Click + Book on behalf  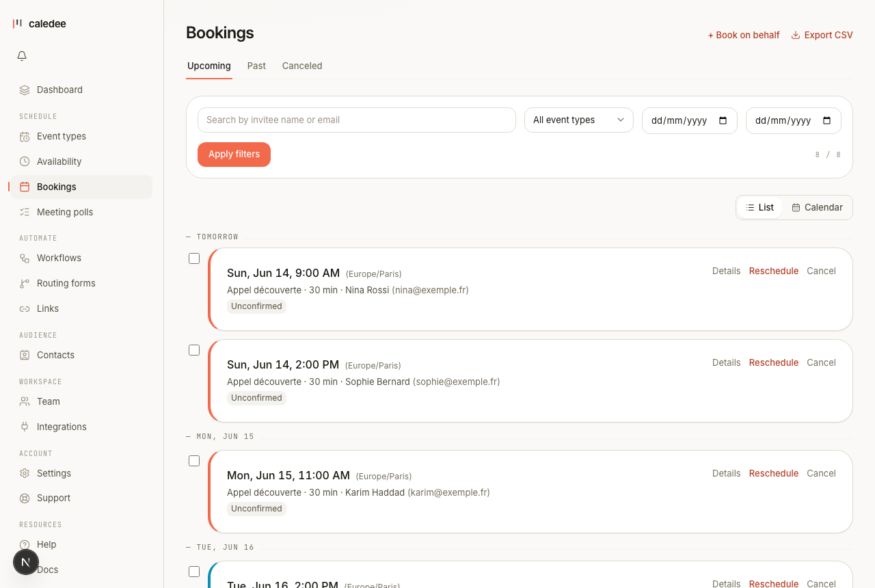744,35
